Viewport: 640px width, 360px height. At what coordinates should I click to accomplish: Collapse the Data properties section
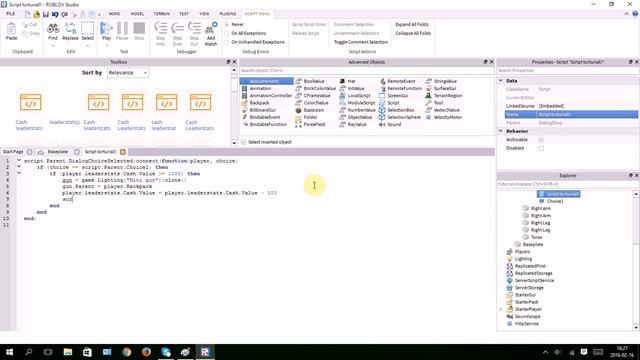click(501, 81)
